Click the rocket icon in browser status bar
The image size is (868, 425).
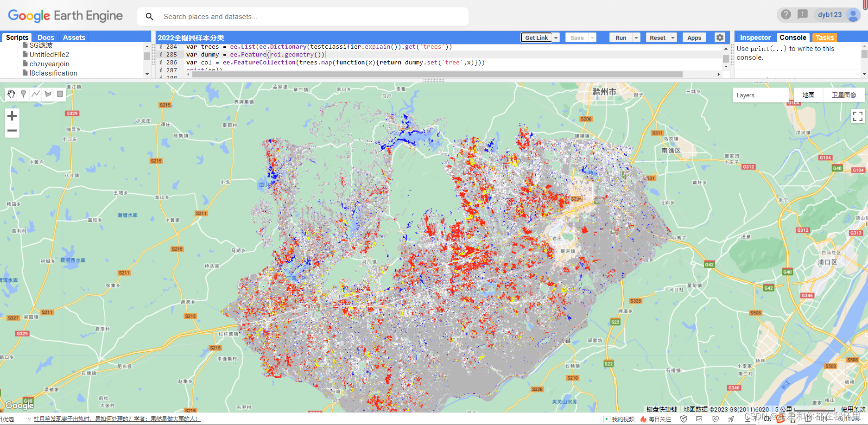click(731, 419)
